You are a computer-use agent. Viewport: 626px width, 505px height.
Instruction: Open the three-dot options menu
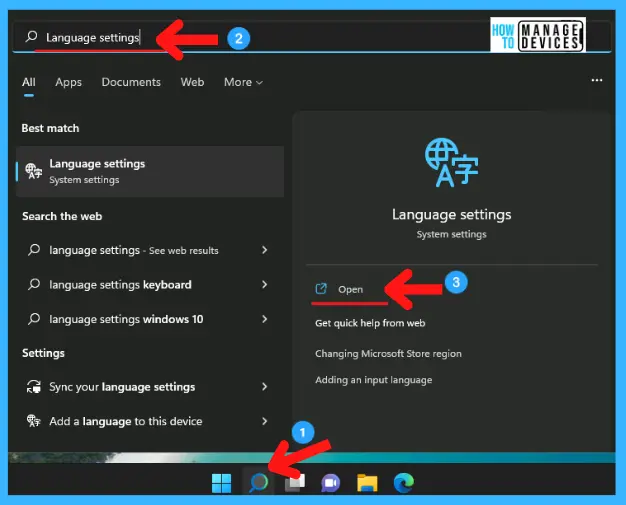[596, 80]
